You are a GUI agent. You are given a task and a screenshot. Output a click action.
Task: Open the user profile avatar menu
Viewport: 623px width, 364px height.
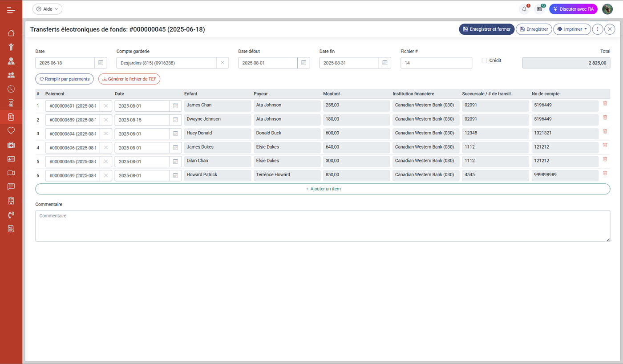click(x=607, y=9)
